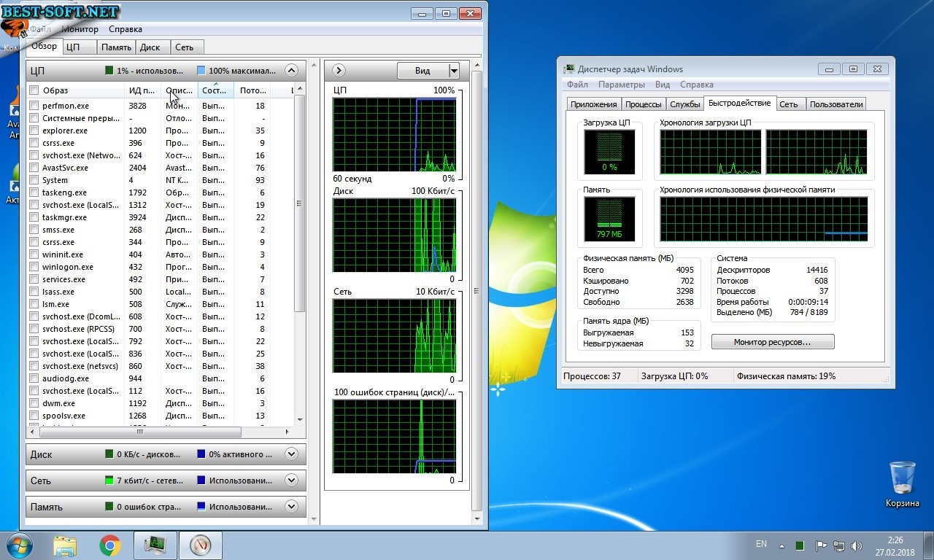
Task: Open the Recycle Bin desktop icon
Action: coord(903,484)
